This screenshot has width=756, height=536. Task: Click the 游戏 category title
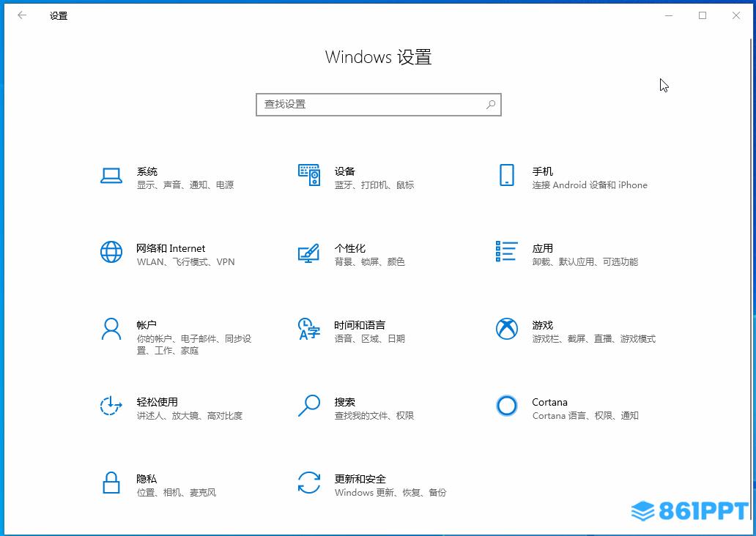tap(542, 325)
